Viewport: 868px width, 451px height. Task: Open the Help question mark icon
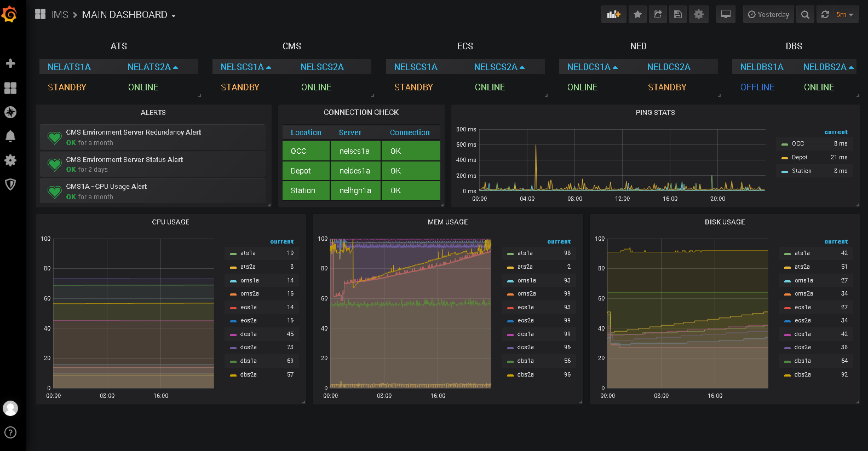pyautogui.click(x=10, y=432)
